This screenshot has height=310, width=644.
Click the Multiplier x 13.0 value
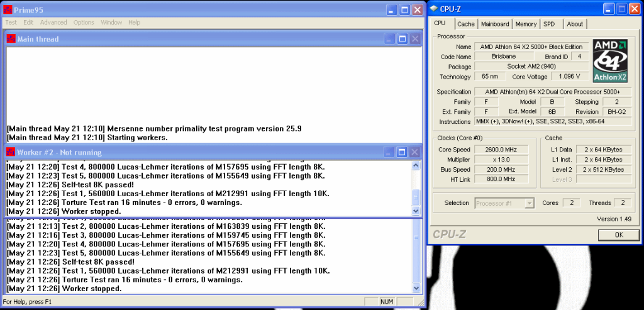(x=501, y=160)
